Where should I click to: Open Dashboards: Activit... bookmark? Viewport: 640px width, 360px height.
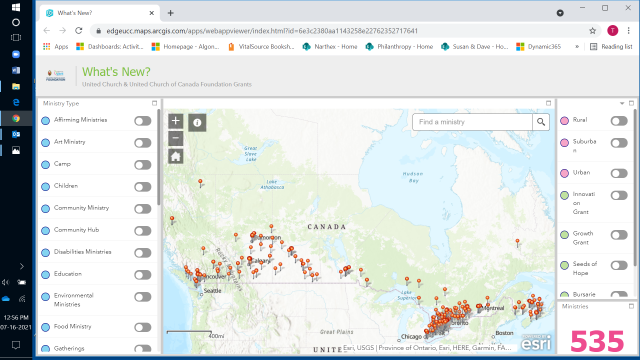pos(109,47)
